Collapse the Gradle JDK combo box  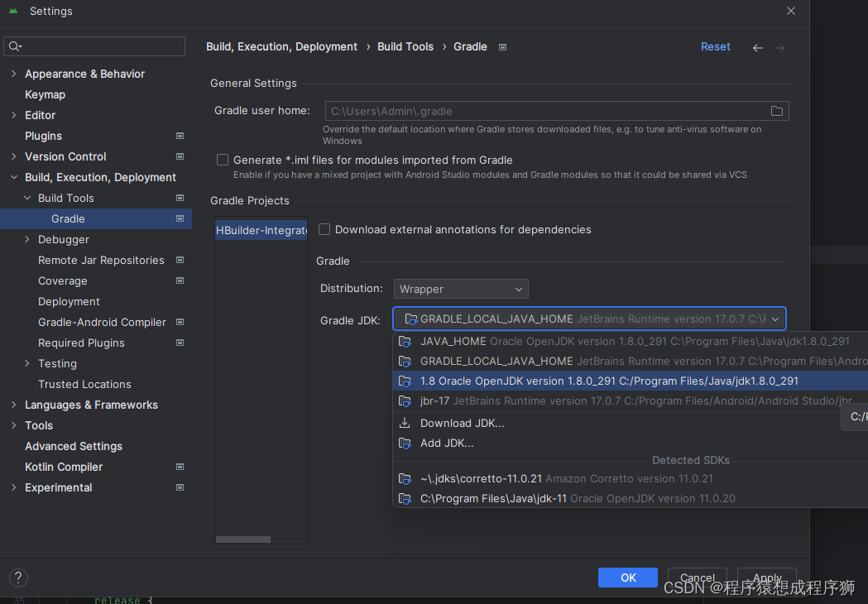774,319
